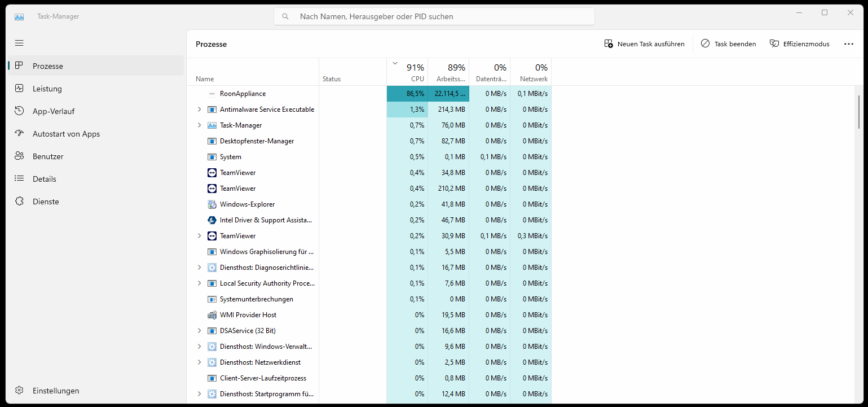Click the Windows-Explorer process icon
This screenshot has width=868, height=407.
[x=212, y=204]
